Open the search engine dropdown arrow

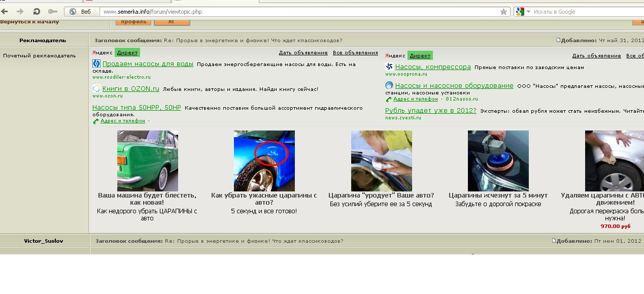point(528,11)
